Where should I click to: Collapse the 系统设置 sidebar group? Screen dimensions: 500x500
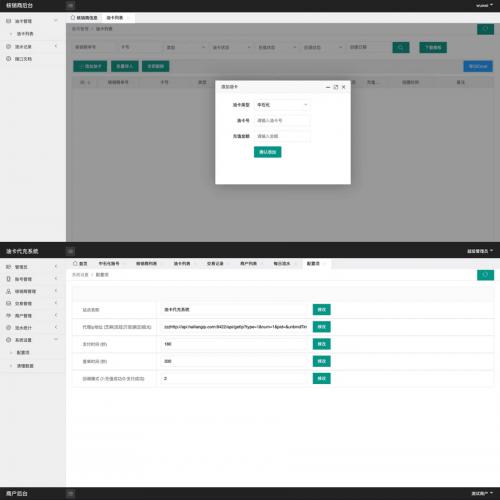pyautogui.click(x=56, y=339)
